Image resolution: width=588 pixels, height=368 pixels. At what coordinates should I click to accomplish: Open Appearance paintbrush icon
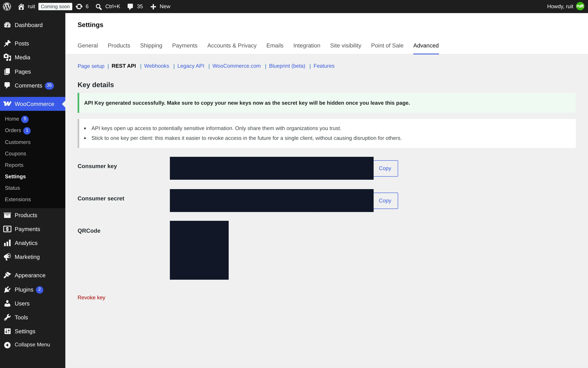point(7,275)
